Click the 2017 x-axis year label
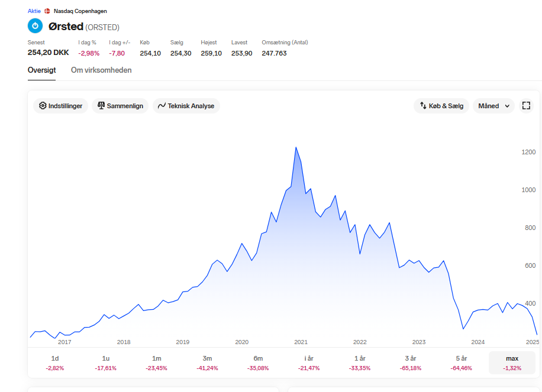This screenshot has width=542, height=392. pyautogui.click(x=64, y=342)
